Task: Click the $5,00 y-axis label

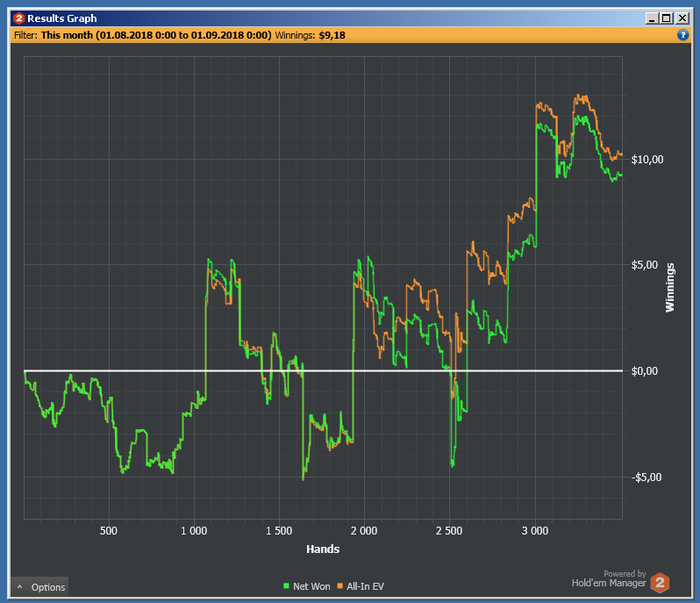Action: point(644,265)
